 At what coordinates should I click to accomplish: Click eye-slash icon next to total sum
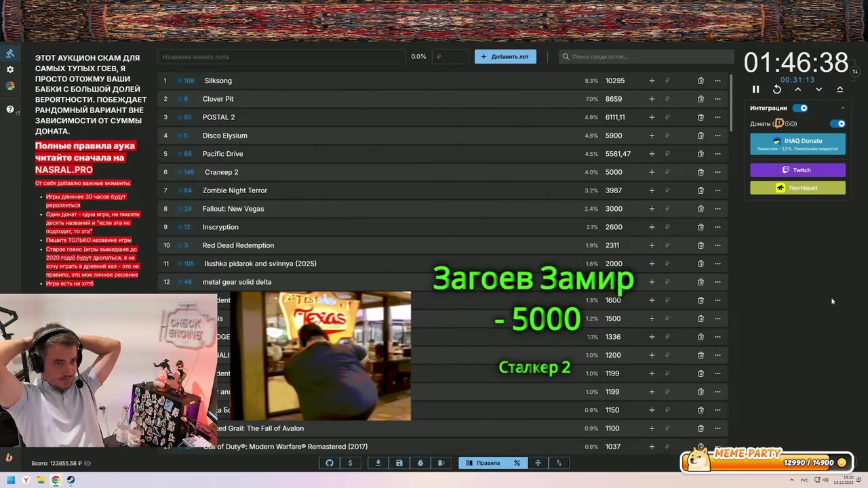coord(87,464)
